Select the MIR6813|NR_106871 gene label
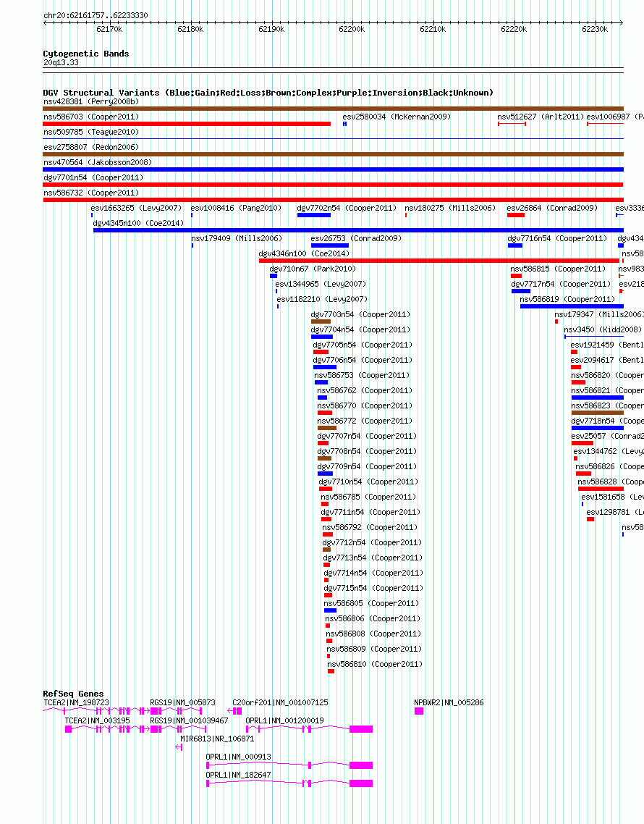Screen dimensions: 644x824 point(218,739)
